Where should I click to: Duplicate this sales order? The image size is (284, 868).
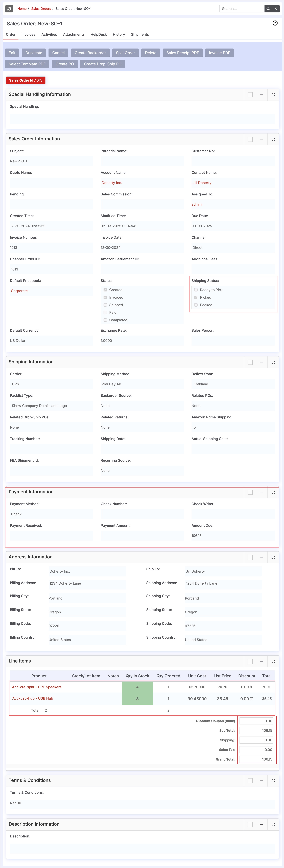point(34,53)
